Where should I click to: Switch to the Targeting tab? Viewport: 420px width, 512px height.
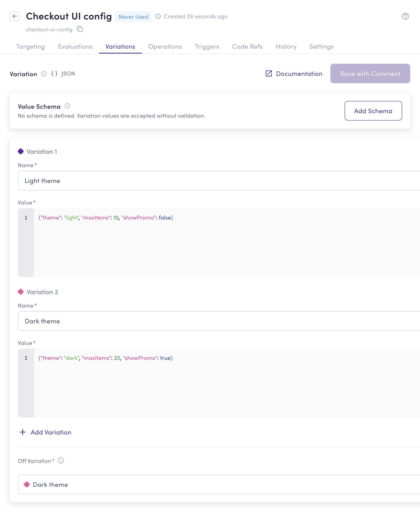click(x=30, y=46)
